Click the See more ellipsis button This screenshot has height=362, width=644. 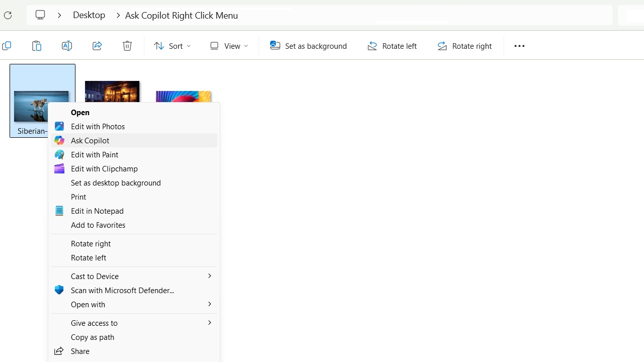point(519,46)
